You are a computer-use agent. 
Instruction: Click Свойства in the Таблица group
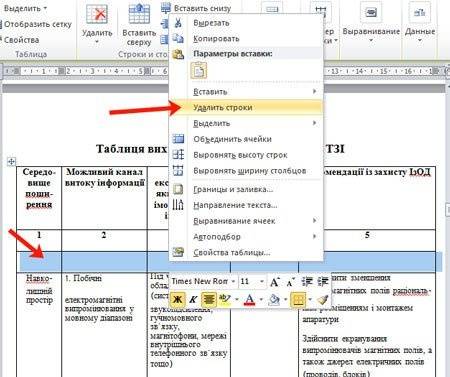click(x=20, y=40)
